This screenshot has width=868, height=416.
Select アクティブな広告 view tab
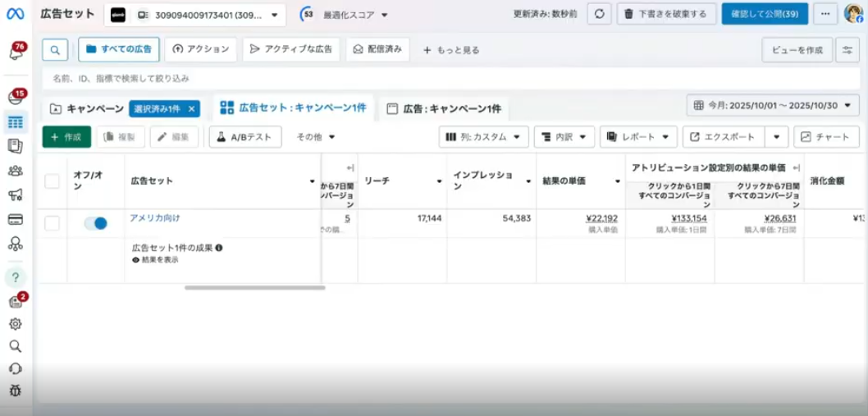tap(290, 49)
